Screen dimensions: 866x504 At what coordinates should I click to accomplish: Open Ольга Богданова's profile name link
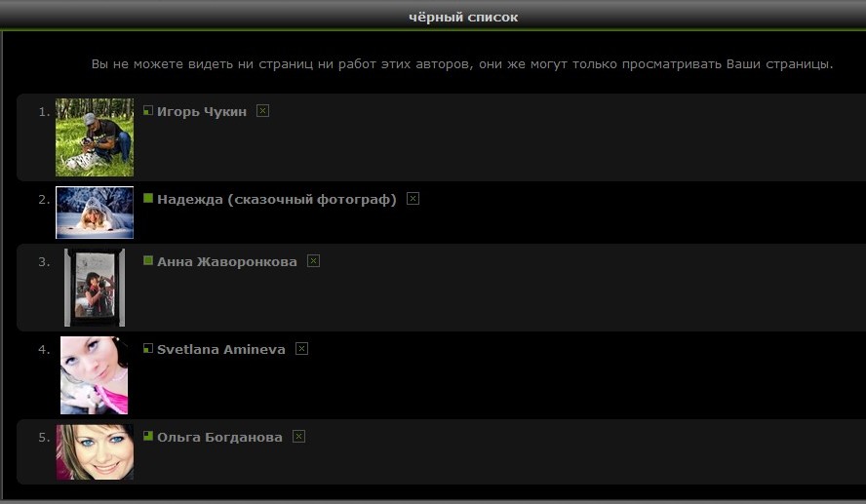pos(219,438)
